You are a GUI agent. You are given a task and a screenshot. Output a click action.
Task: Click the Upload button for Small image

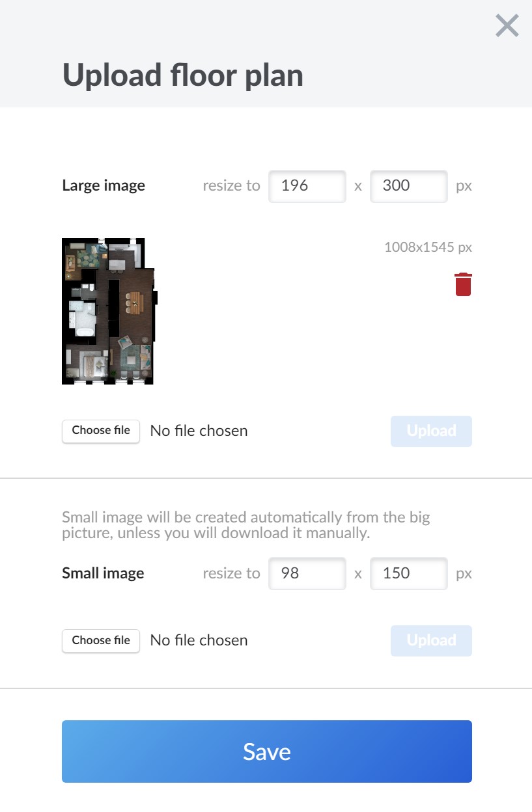point(431,641)
